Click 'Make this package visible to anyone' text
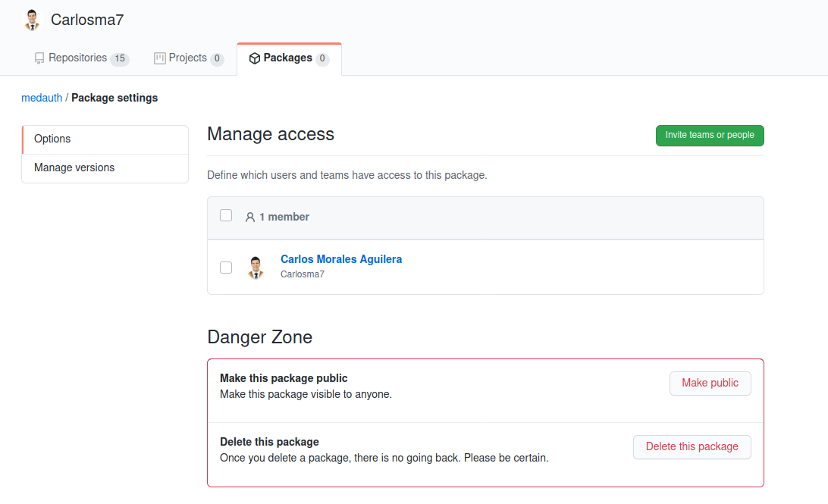 coord(306,394)
